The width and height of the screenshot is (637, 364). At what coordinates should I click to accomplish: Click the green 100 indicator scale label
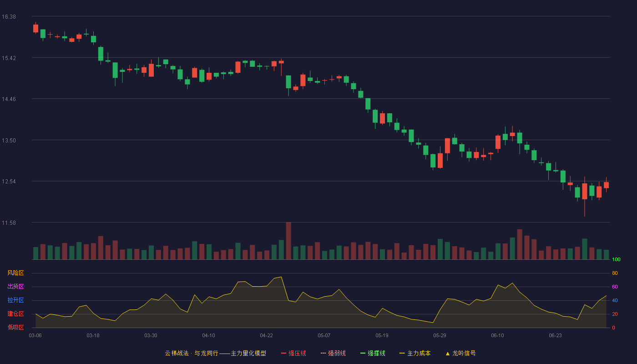tap(616, 260)
